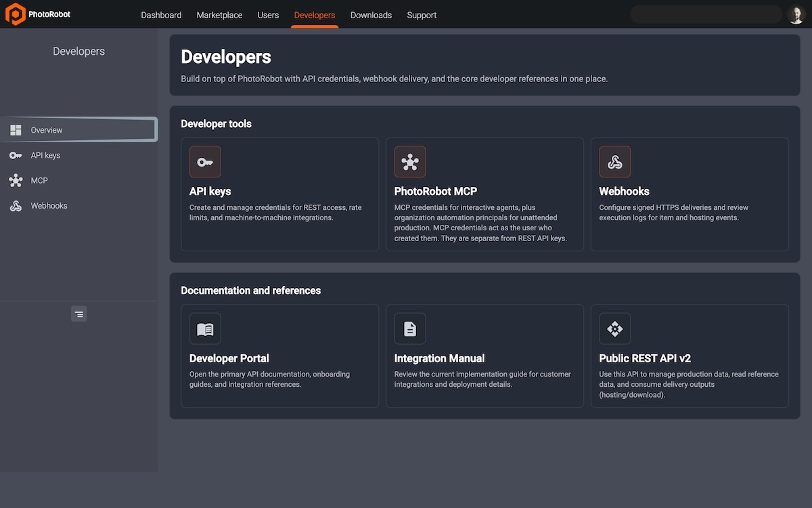Open the user avatar menu
The image size is (812, 508).
pos(796,14)
